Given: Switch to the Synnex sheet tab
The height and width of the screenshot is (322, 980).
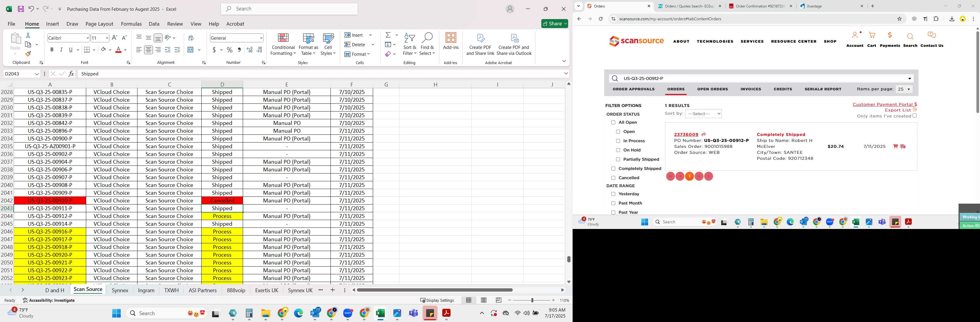Looking at the screenshot, I should (x=120, y=290).
